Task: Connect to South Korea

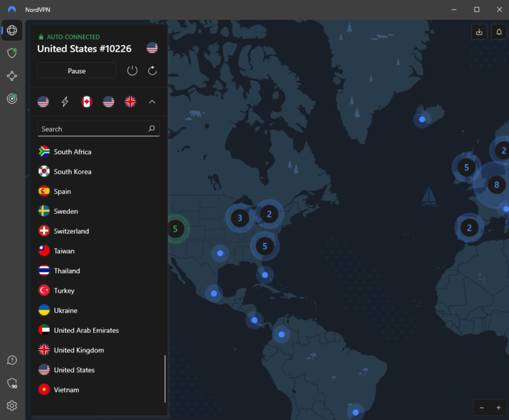Action: [99, 171]
